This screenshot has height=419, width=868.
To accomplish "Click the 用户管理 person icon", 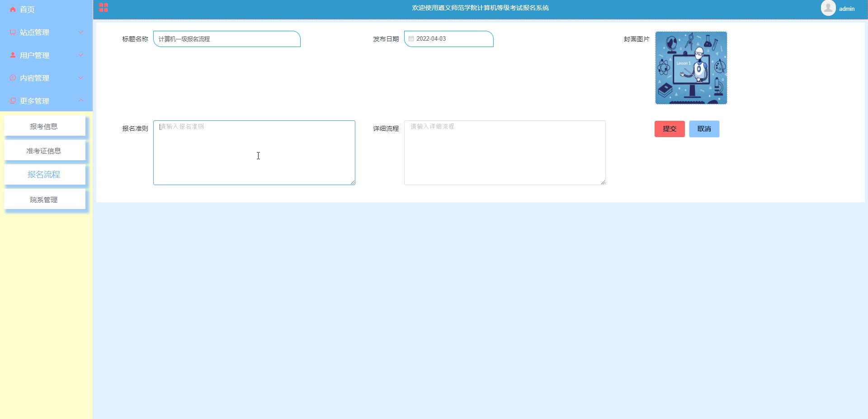I will [13, 55].
